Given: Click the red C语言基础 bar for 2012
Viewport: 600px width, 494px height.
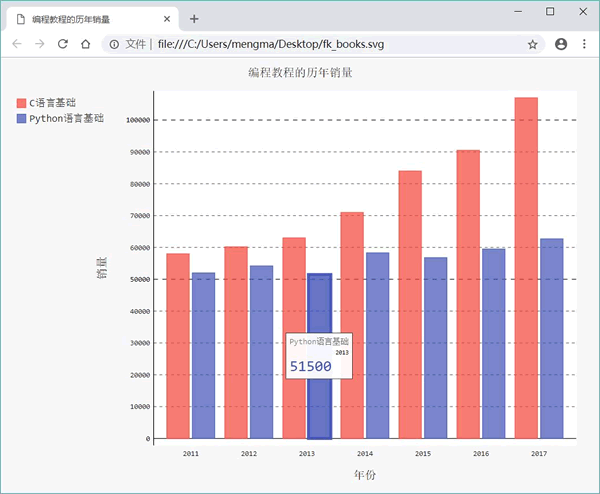Looking at the screenshot, I should point(236,342).
